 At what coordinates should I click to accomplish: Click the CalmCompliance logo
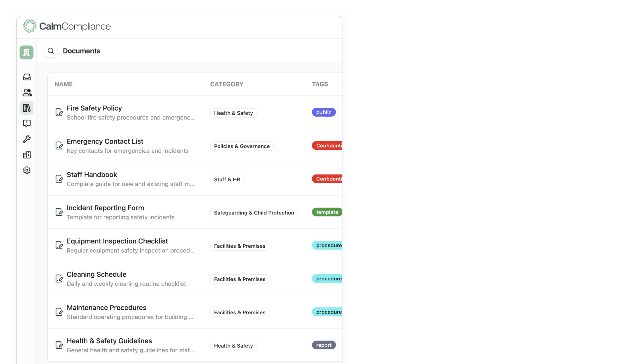pyautogui.click(x=66, y=26)
